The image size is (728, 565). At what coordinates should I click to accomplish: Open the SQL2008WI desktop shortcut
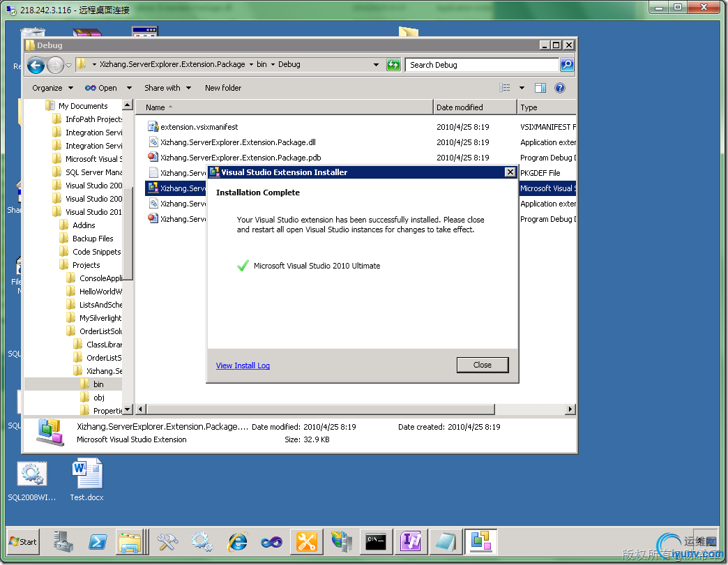tap(31, 481)
